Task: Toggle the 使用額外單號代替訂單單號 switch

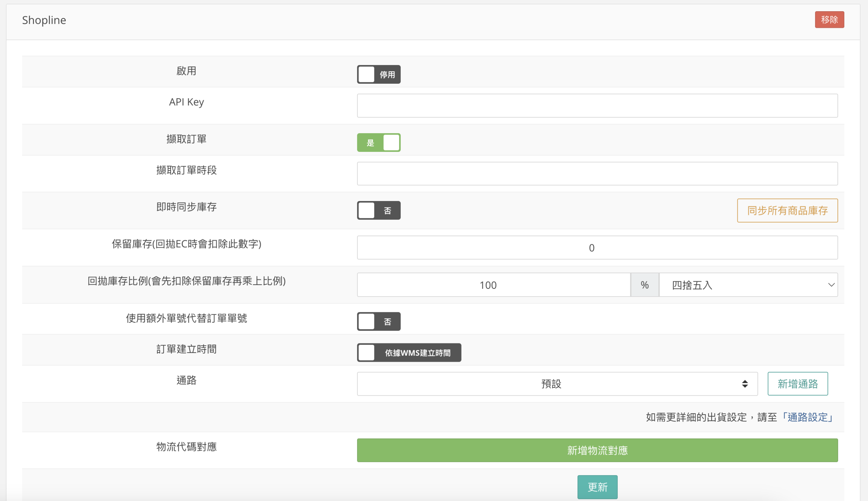Action: click(x=379, y=321)
